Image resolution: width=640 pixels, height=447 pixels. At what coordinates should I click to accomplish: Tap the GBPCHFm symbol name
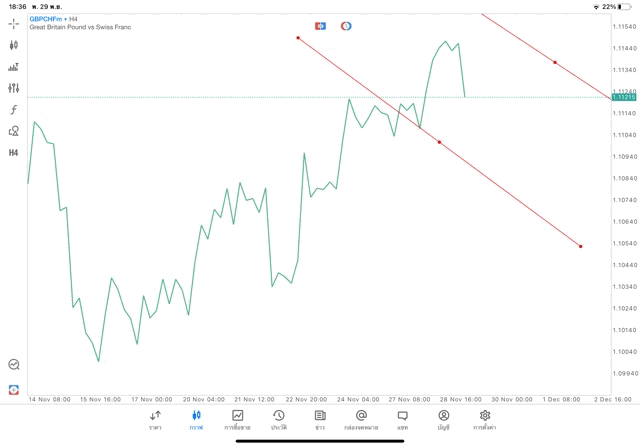point(47,19)
